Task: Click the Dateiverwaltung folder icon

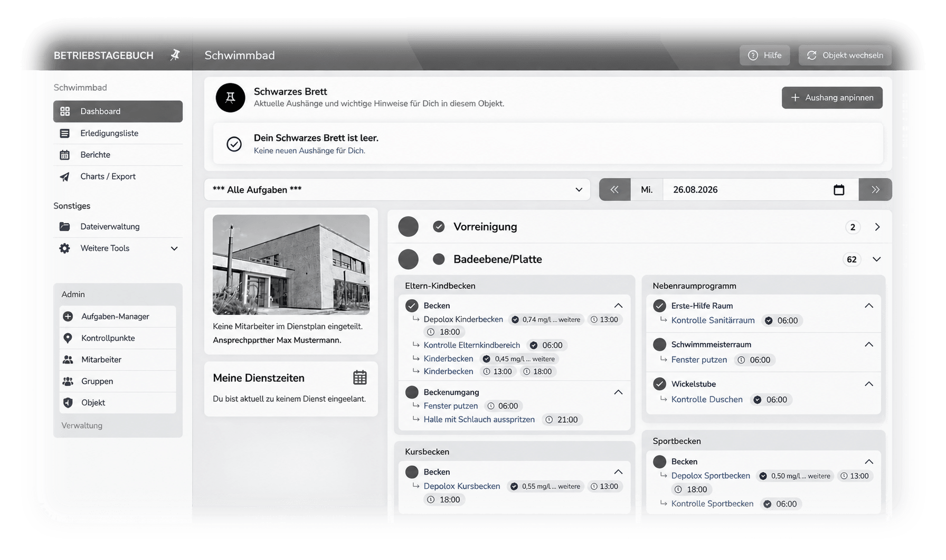Action: [65, 226]
